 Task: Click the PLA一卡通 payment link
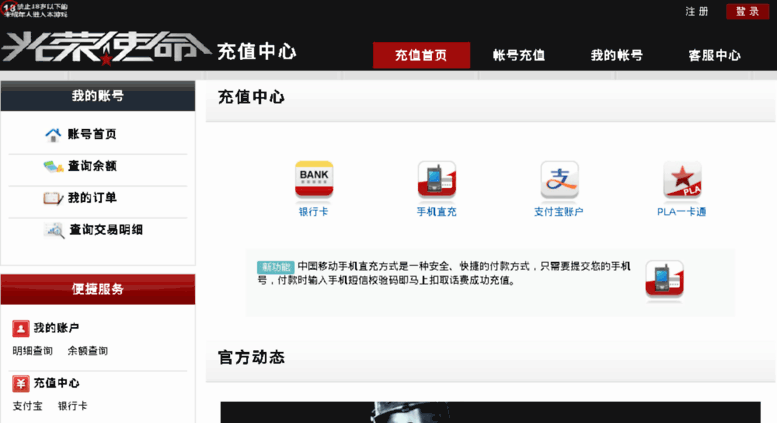[x=682, y=212]
